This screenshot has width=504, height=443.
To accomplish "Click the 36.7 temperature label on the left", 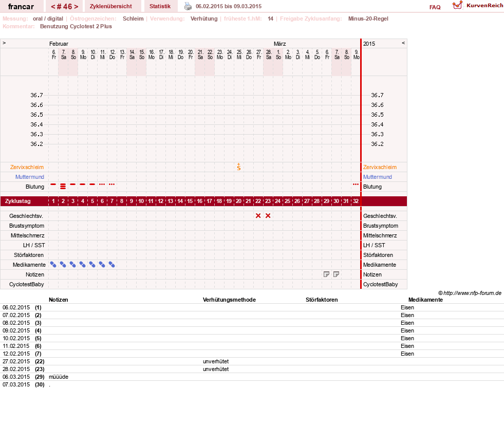I will pos(36,95).
